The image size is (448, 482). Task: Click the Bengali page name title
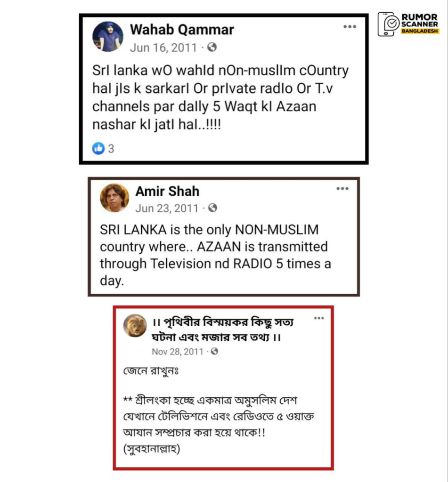point(223,329)
